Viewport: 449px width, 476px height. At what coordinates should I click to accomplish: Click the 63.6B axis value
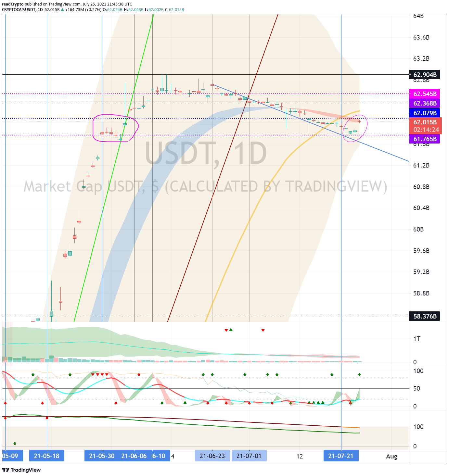(x=421, y=38)
